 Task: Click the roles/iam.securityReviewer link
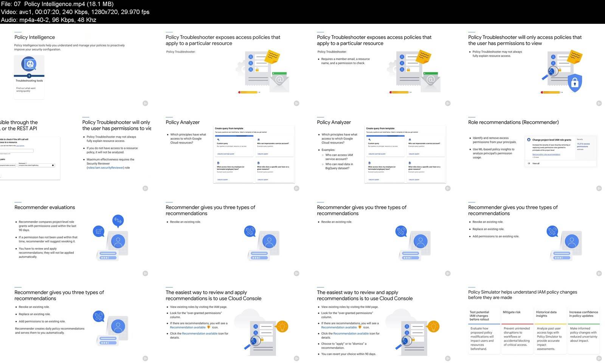pyautogui.click(x=105, y=167)
